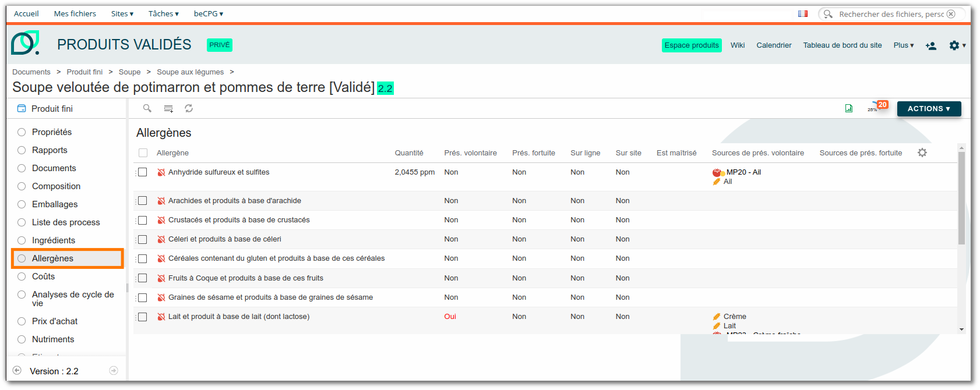Image resolution: width=980 pixels, height=390 pixels.
Task: Click the magnifier search icon in list toolbar
Action: point(147,108)
